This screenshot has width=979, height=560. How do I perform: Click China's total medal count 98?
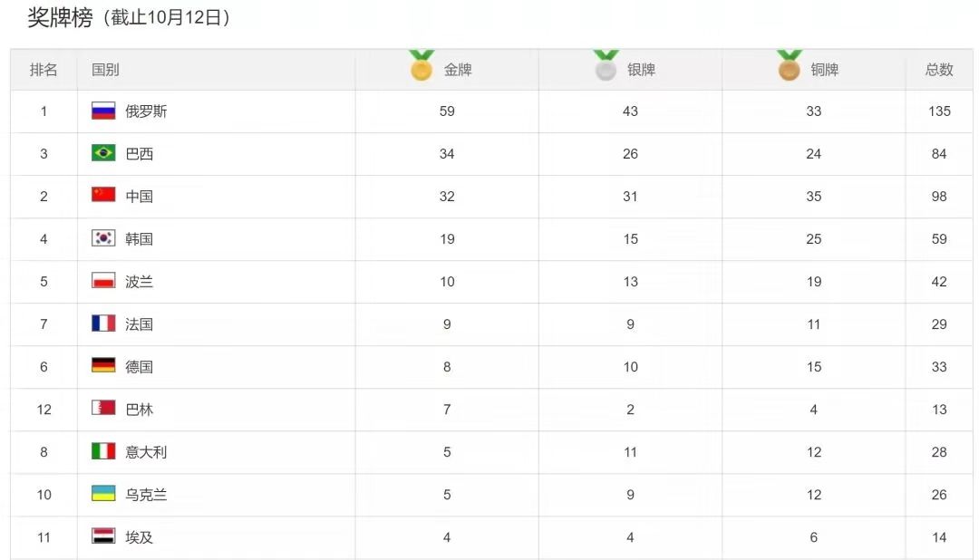pos(939,196)
